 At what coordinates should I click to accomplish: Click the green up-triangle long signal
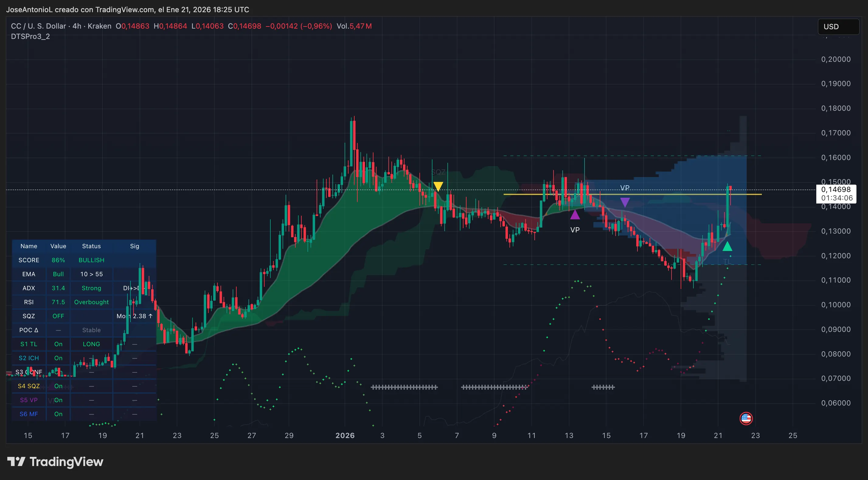click(x=727, y=246)
